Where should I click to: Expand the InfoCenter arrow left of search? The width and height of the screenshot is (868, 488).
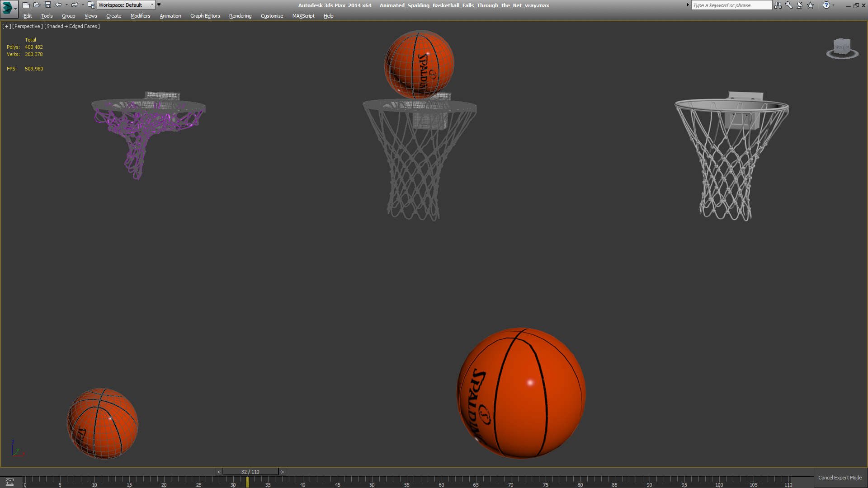point(688,5)
